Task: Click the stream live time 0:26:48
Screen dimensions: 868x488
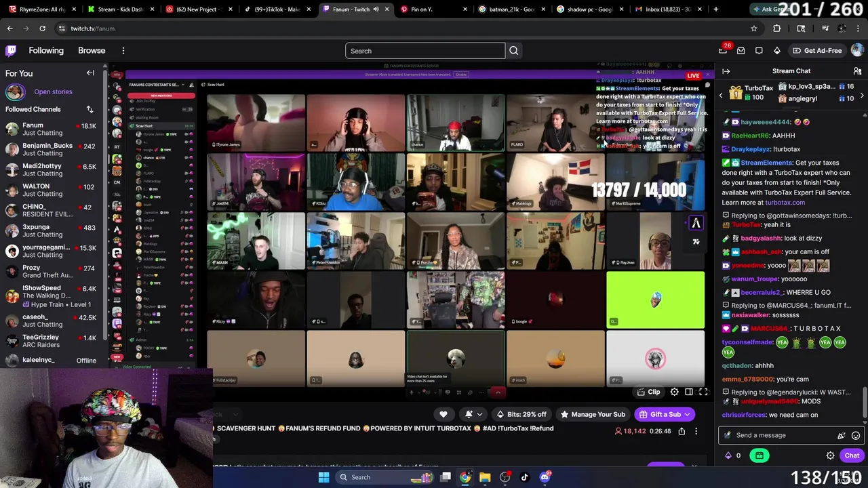Action: pyautogui.click(x=660, y=431)
